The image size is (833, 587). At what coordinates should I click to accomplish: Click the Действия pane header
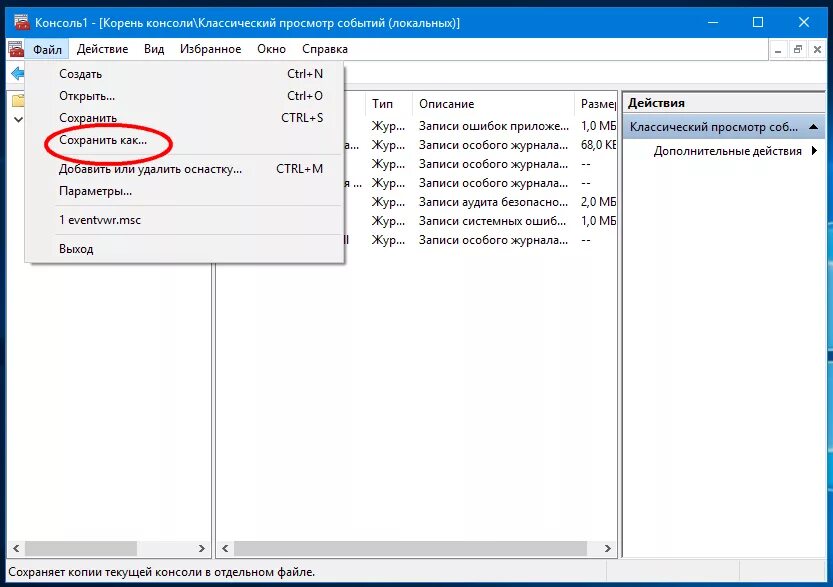click(x=724, y=103)
